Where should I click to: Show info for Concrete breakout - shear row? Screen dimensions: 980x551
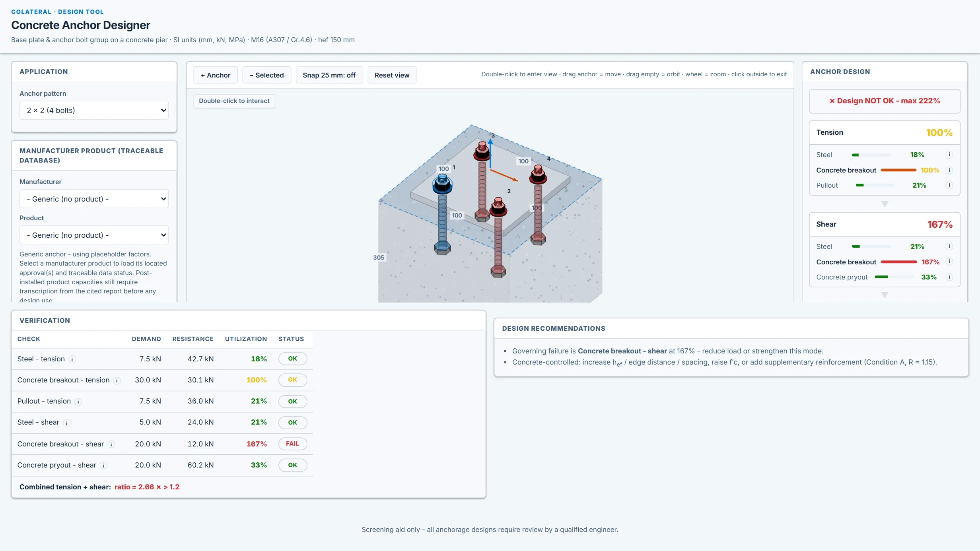tap(111, 444)
